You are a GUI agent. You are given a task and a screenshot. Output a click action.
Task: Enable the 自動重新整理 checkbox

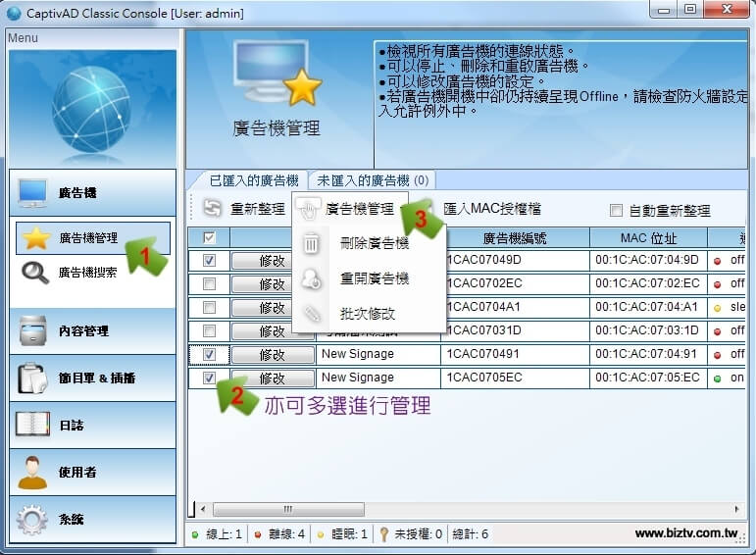616,210
